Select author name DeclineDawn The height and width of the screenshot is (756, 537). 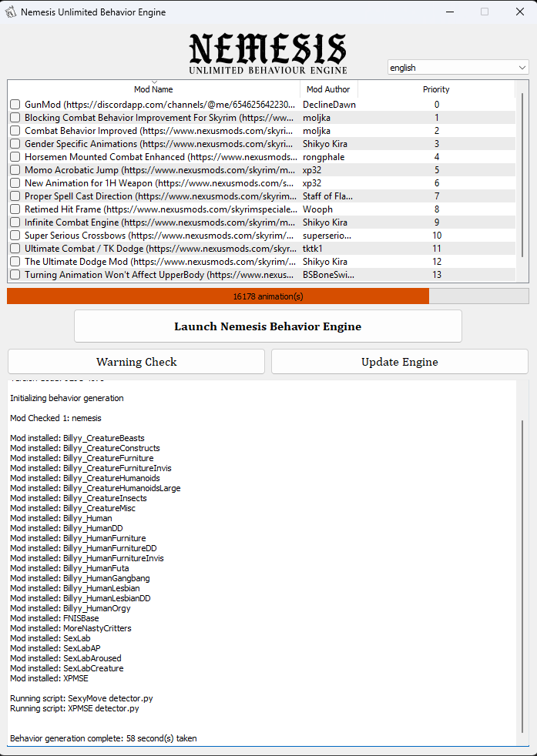[x=329, y=105]
